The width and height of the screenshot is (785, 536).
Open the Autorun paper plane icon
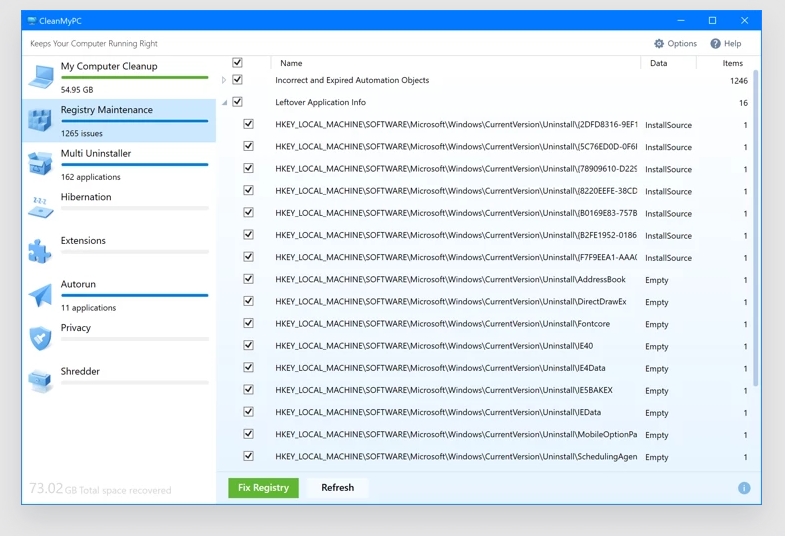[40, 295]
